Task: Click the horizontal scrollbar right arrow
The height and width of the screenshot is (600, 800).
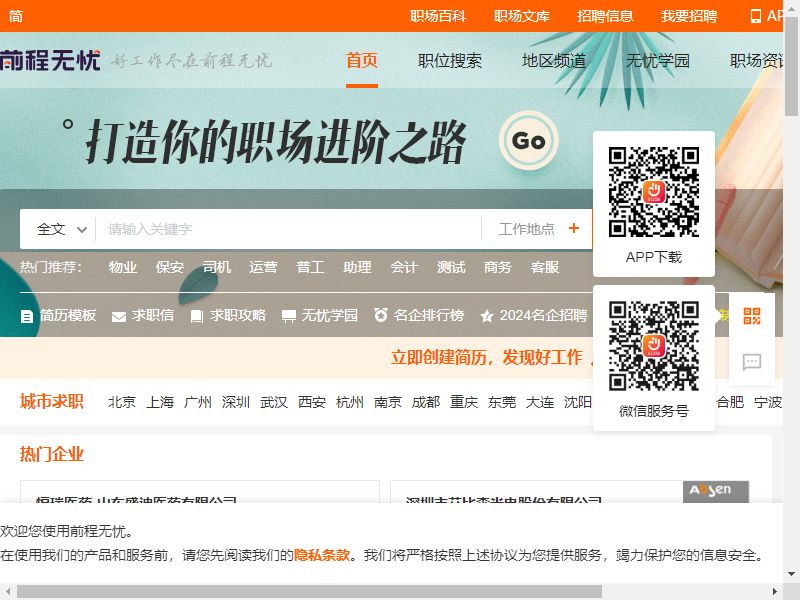Action: 775,592
